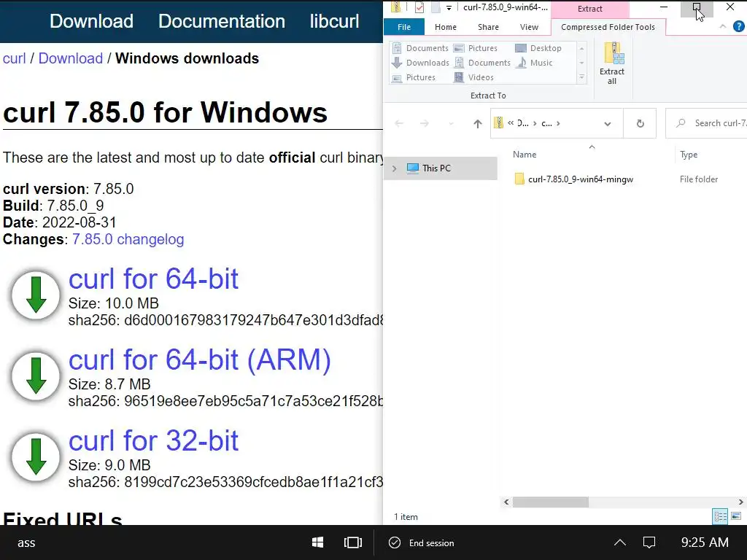Open address bar history dropdown
The height and width of the screenshot is (560, 747).
(x=608, y=124)
